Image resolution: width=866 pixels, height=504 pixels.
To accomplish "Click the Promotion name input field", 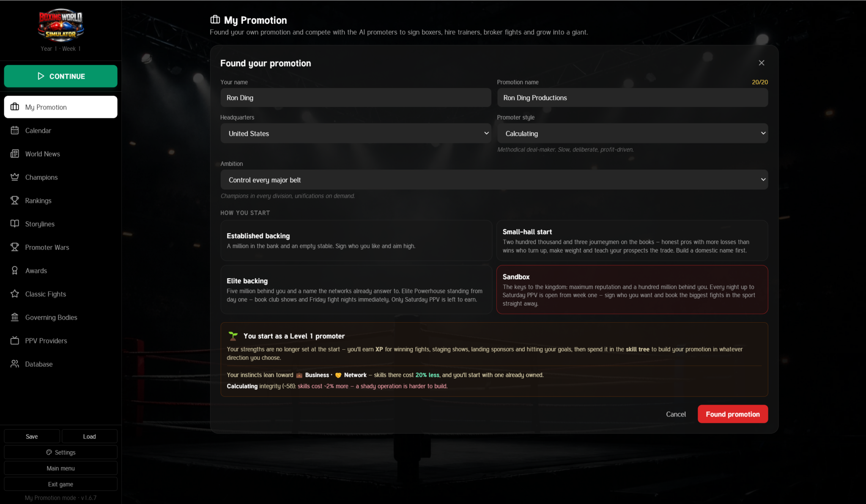I will tap(633, 98).
